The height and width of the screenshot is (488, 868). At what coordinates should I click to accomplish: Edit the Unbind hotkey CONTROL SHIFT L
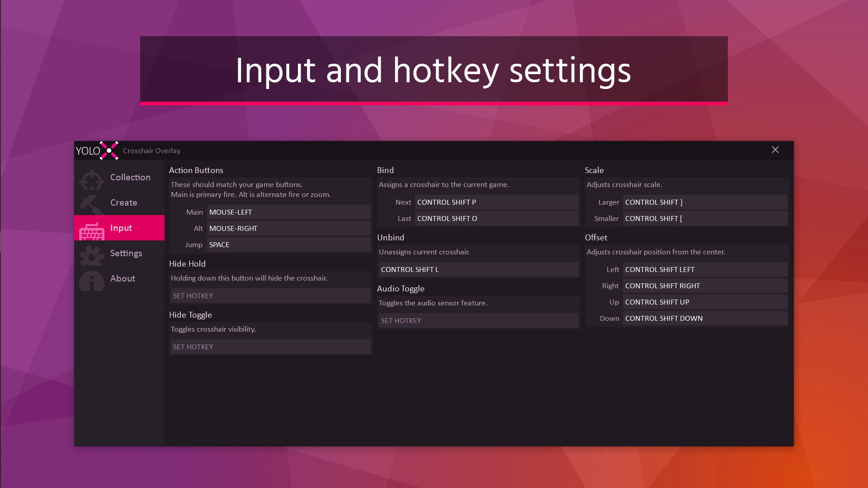[x=478, y=270]
